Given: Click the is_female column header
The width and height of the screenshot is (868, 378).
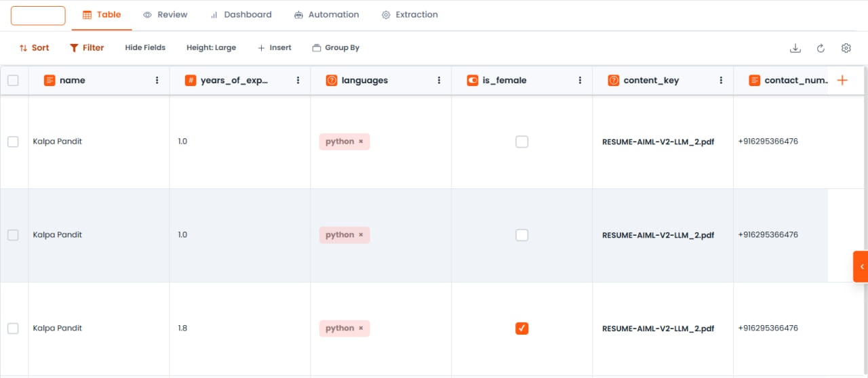Looking at the screenshot, I should (x=522, y=81).
